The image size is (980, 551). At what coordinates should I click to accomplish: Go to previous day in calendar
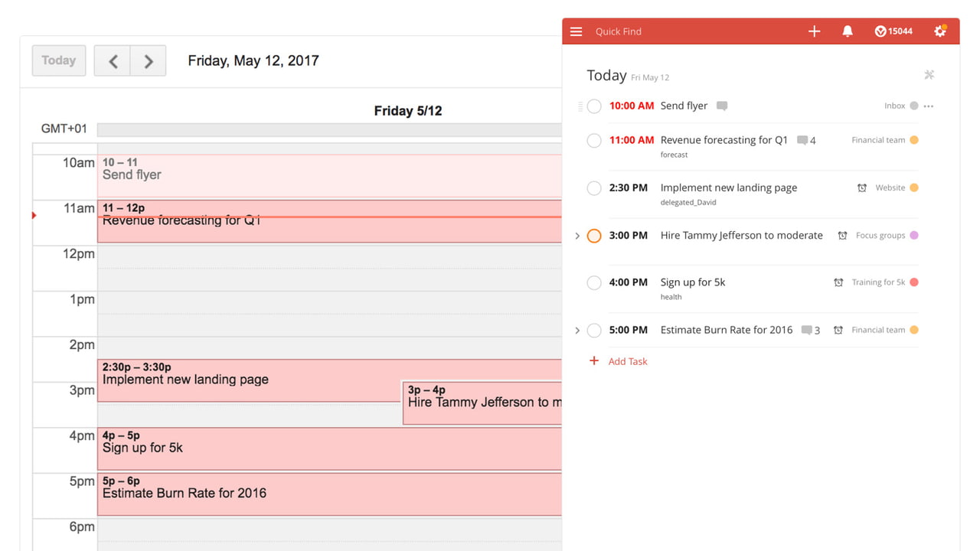(x=113, y=61)
